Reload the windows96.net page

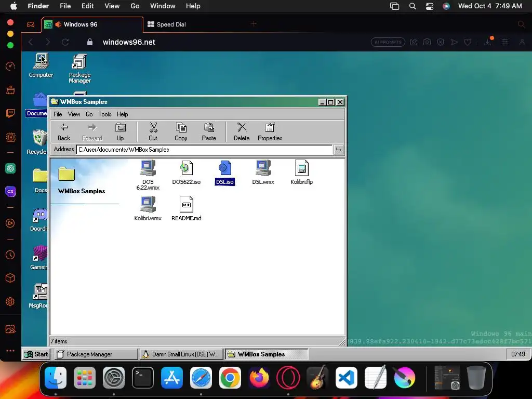tap(65, 42)
